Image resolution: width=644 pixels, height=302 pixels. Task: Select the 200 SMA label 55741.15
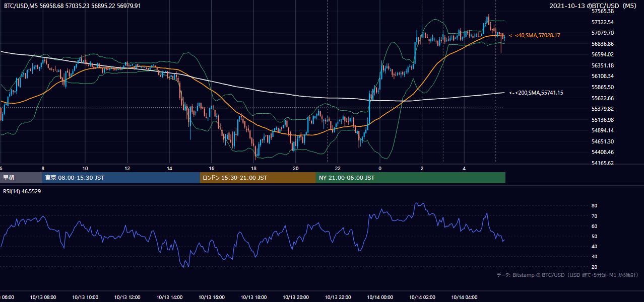(536, 93)
